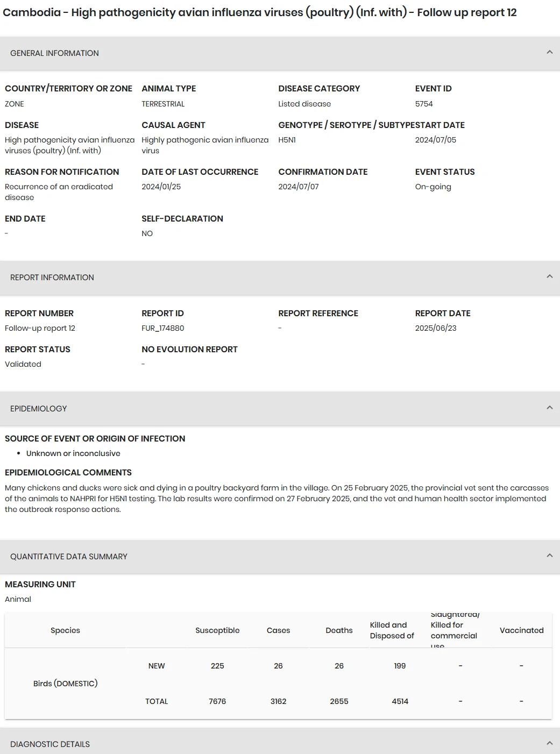Collapse the General Information chevron

click(x=549, y=52)
